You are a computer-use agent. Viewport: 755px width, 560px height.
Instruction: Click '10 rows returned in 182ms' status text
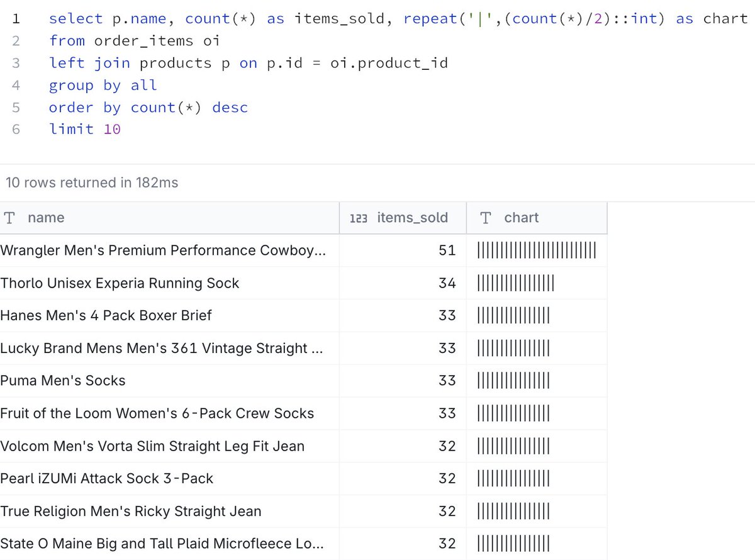[x=92, y=182]
